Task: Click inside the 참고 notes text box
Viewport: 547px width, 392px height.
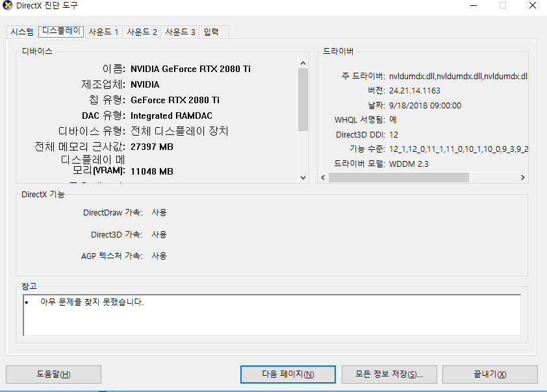Action: pos(272,315)
